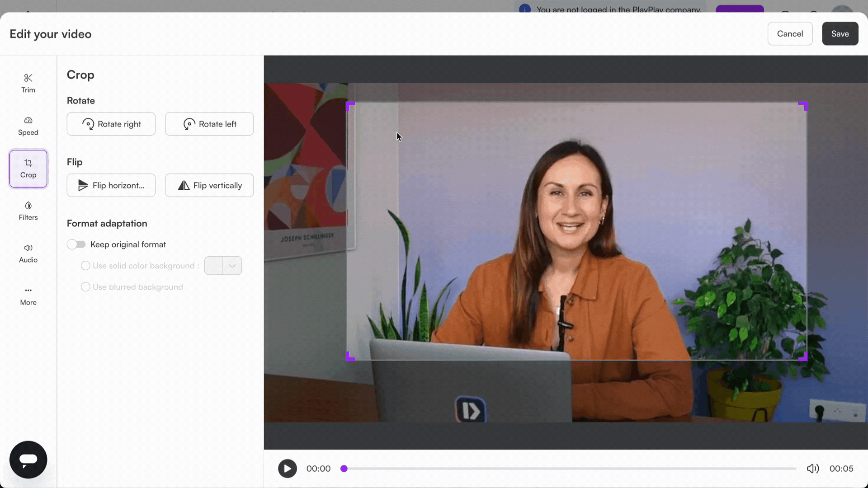Click Flip vertically
Viewport: 868px width, 488px height.
pos(209,185)
